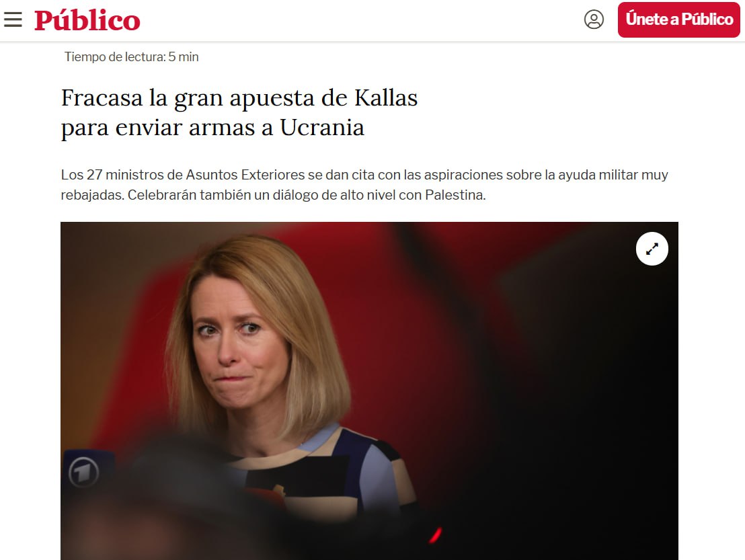The image size is (745, 560).
Task: Click the word 'Kallas' in the headline
Action: tap(386, 98)
